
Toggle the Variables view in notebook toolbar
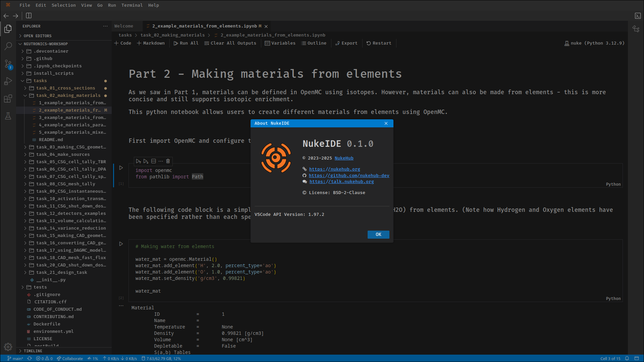pos(280,43)
